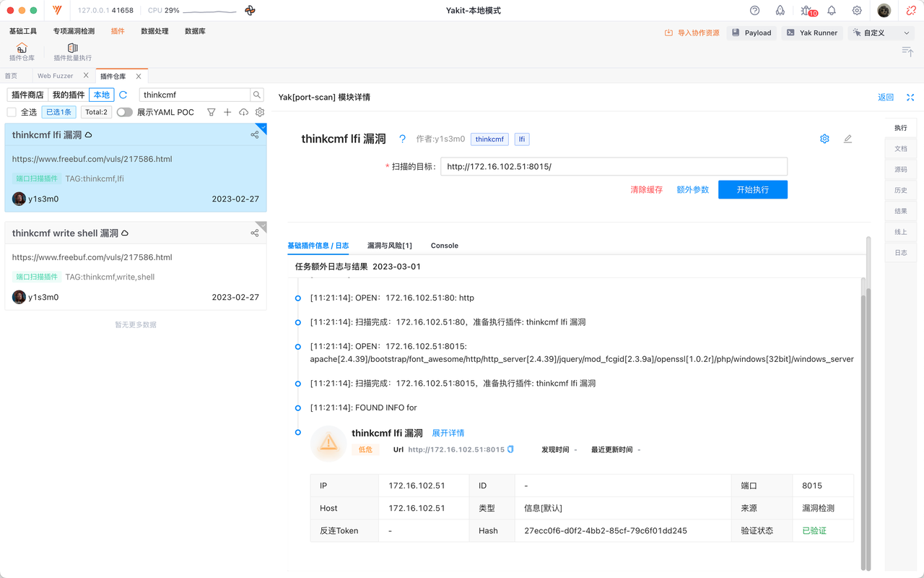Open the 自定义 dropdown
This screenshot has height=578, width=924.
[x=881, y=33]
